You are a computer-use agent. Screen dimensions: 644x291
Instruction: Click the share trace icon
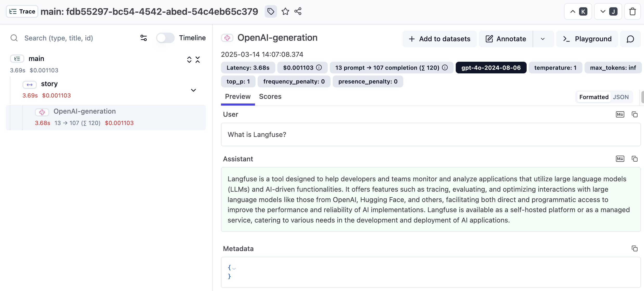(x=298, y=11)
